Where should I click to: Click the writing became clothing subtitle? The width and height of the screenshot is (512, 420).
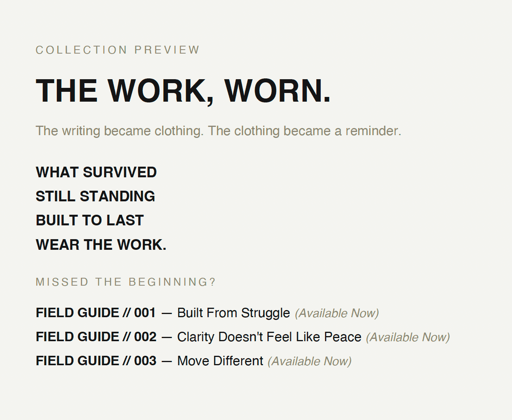click(218, 131)
